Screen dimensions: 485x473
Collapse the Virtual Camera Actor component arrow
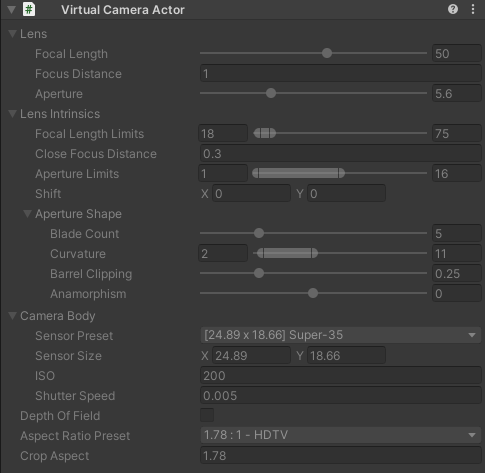pyautogui.click(x=12, y=9)
